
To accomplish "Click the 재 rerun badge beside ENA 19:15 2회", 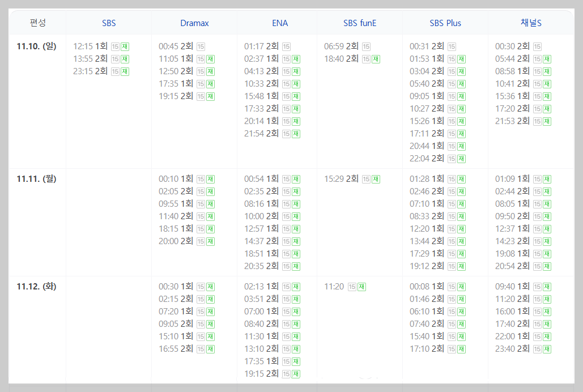I will (x=296, y=374).
